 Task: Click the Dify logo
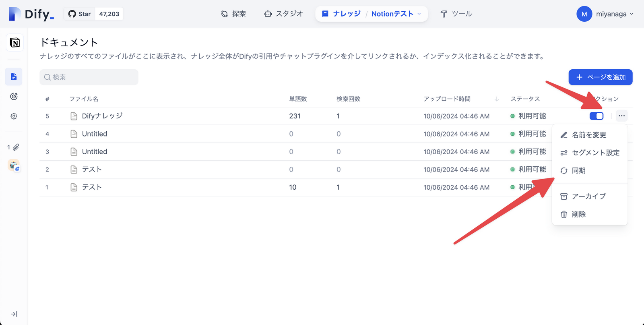click(x=31, y=14)
